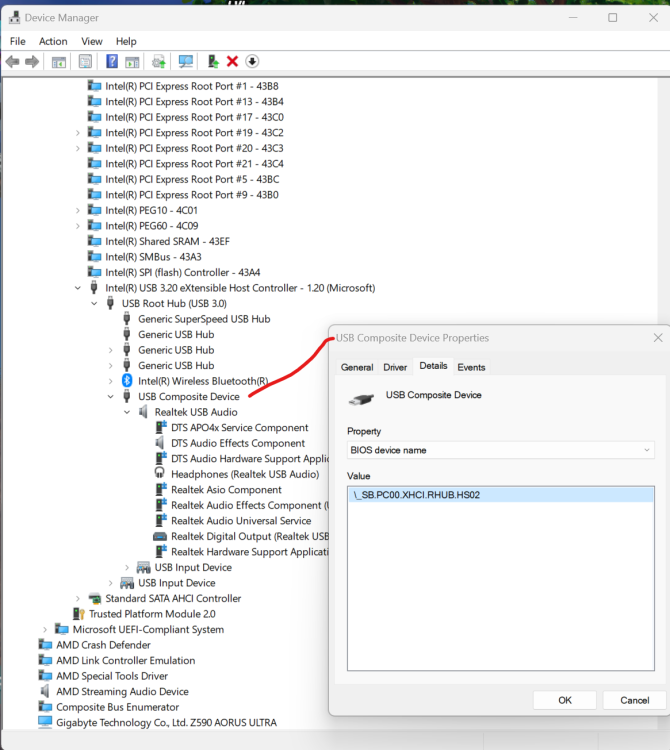Screen dimensions: 670x750
Task: Click the component icon beside Realtek Asio Component
Action: pyautogui.click(x=161, y=489)
